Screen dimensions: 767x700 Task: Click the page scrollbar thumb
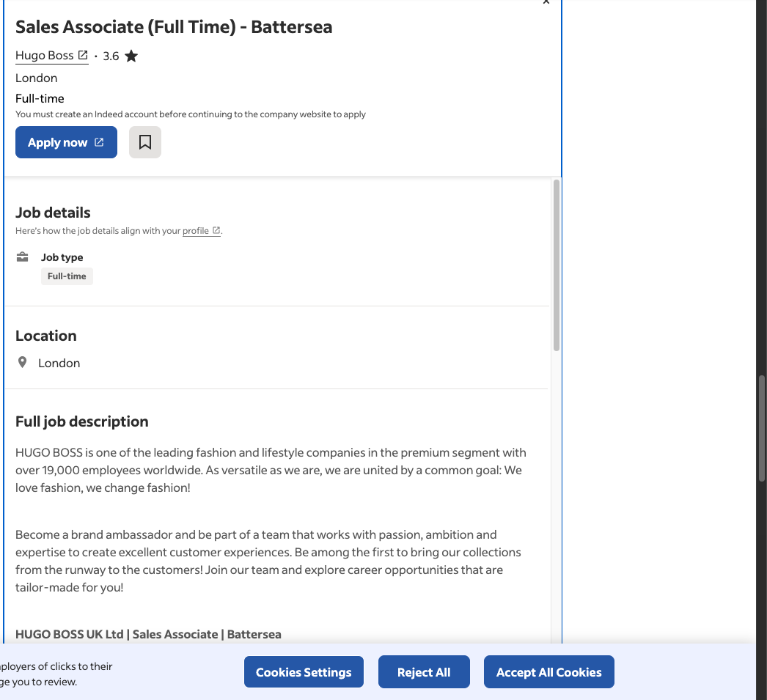[x=762, y=428]
